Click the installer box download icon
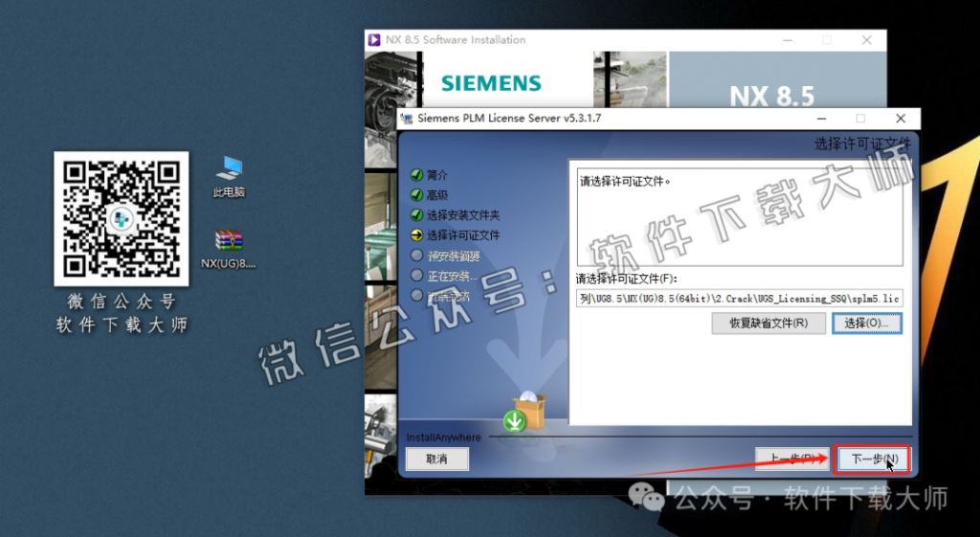 pyautogui.click(x=526, y=413)
